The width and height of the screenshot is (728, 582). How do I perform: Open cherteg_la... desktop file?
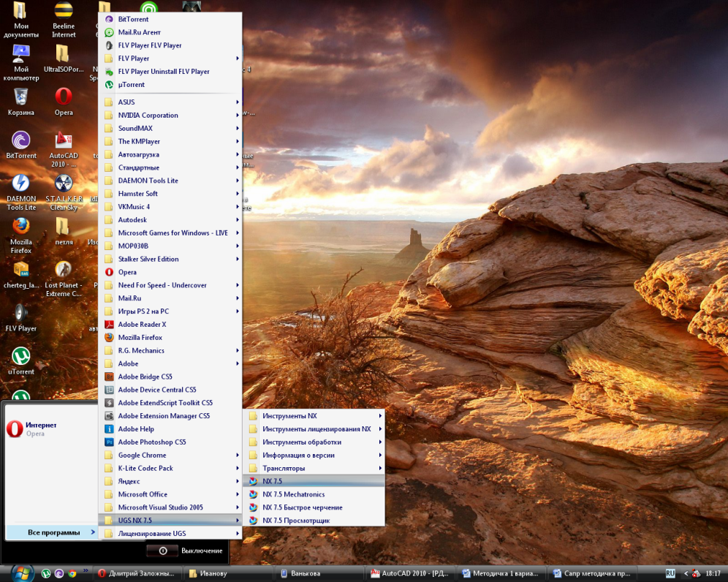click(x=21, y=274)
